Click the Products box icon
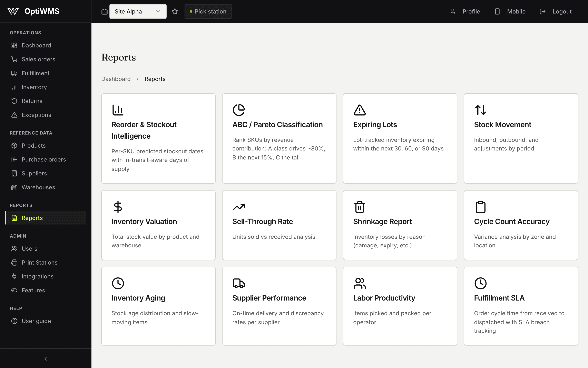Viewport: 588px width, 368px height. point(14,145)
